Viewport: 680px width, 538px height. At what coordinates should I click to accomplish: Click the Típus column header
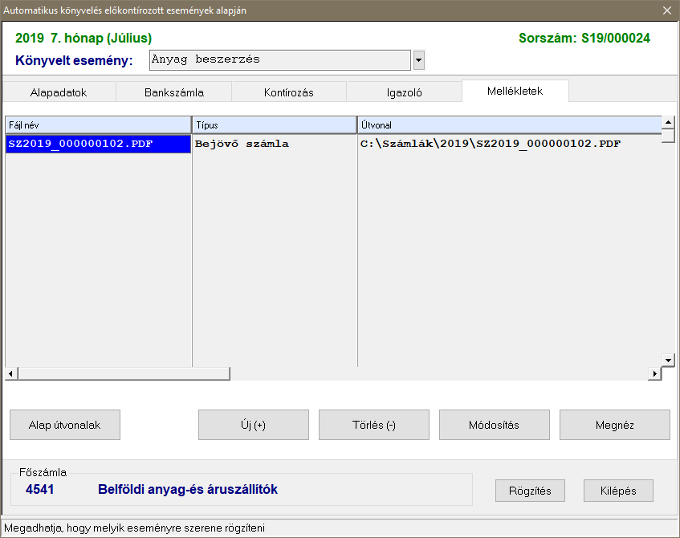[x=274, y=125]
